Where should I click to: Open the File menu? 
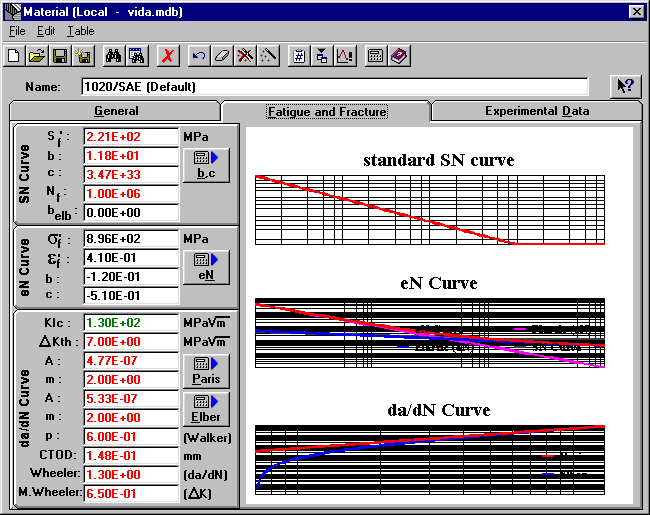point(17,31)
